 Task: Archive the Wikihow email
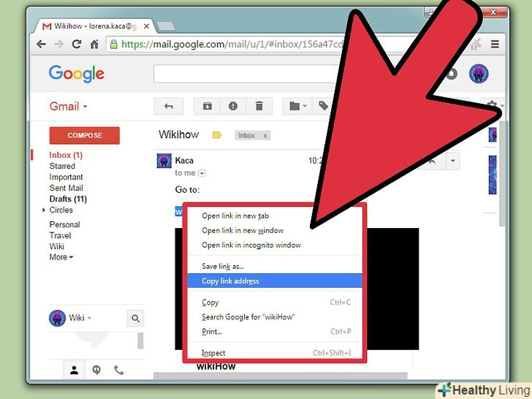coord(207,107)
